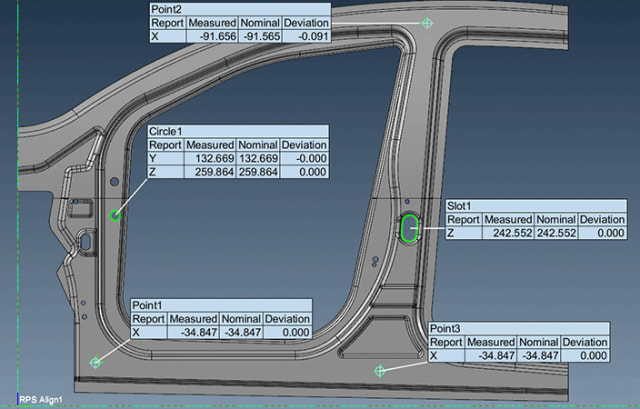Select the green Slot1 feature

coord(408,229)
